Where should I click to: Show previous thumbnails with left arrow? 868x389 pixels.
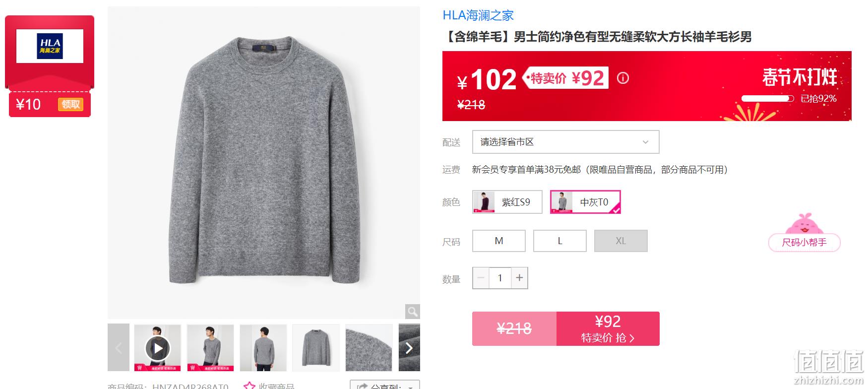(x=119, y=348)
